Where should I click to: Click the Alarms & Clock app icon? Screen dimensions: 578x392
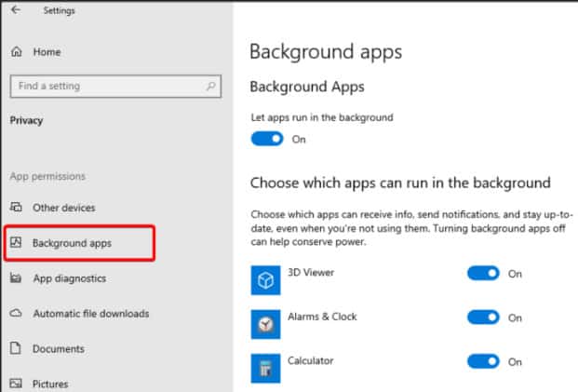[265, 323]
